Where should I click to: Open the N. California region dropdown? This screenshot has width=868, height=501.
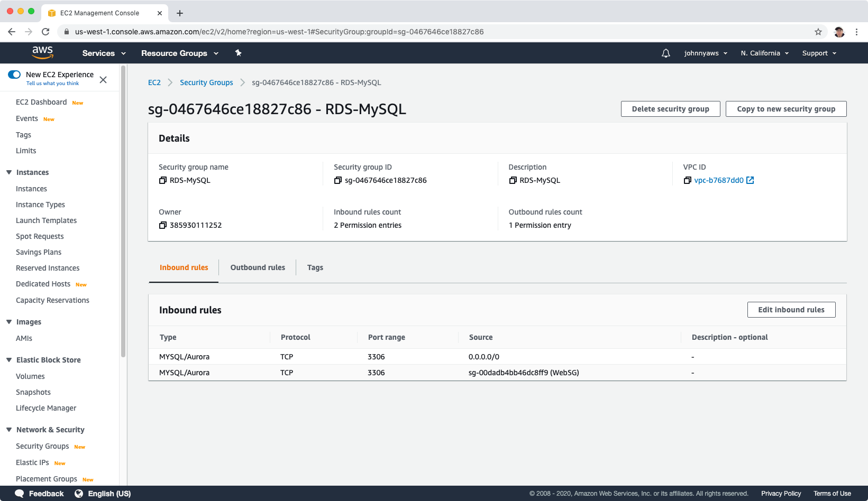765,53
